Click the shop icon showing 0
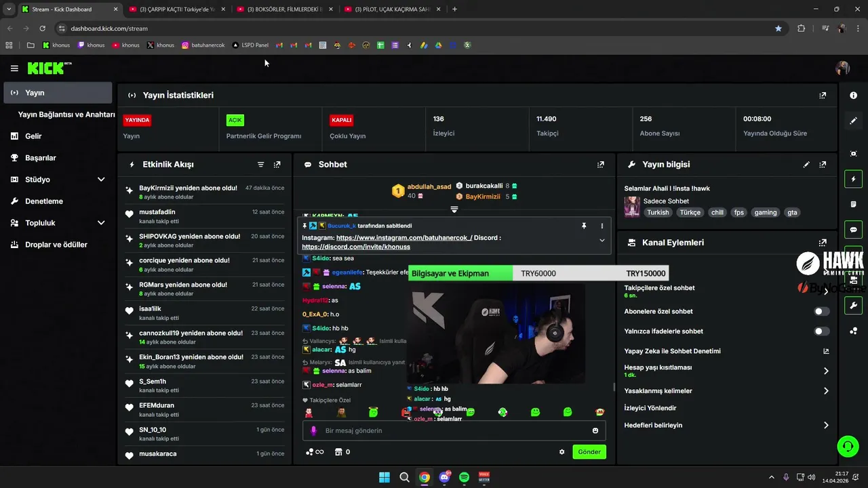The width and height of the screenshot is (868, 488). 342,452
